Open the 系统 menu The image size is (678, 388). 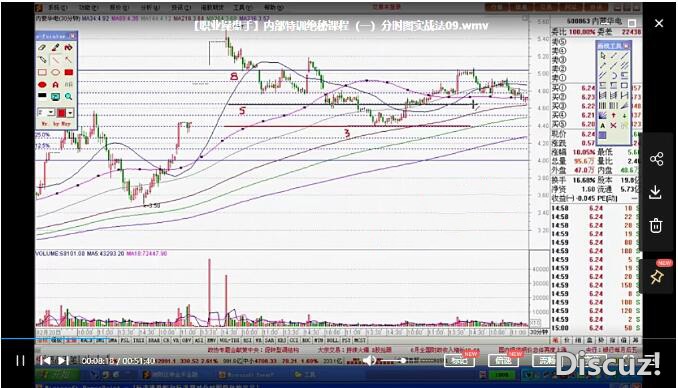point(57,8)
